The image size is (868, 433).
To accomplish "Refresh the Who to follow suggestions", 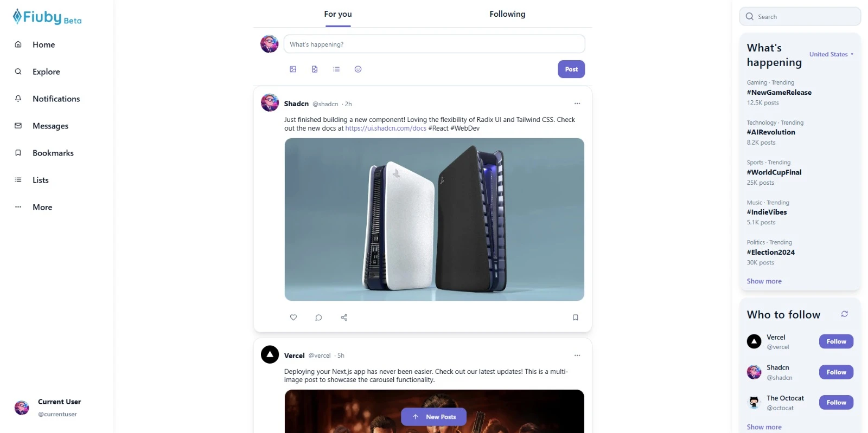I will click(x=845, y=314).
